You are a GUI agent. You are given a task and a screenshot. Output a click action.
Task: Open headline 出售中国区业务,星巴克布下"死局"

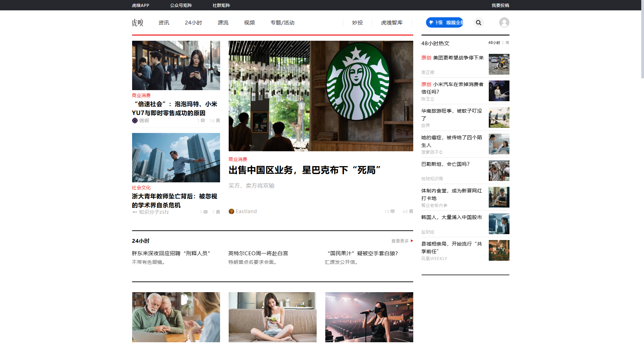coord(305,170)
